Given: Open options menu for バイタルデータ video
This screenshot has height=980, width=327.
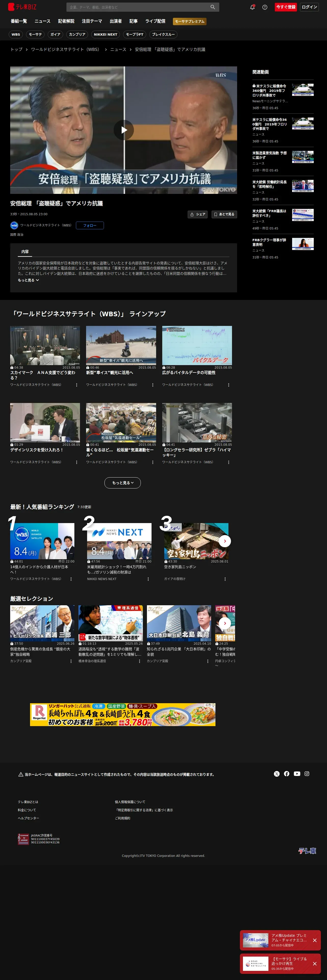Looking at the screenshot, I should coord(228,385).
